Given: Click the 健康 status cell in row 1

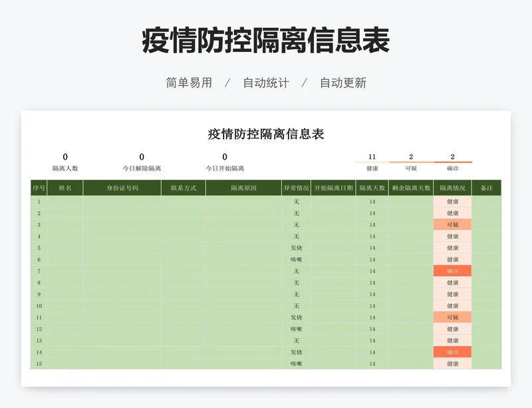Looking at the screenshot, I should point(453,202).
